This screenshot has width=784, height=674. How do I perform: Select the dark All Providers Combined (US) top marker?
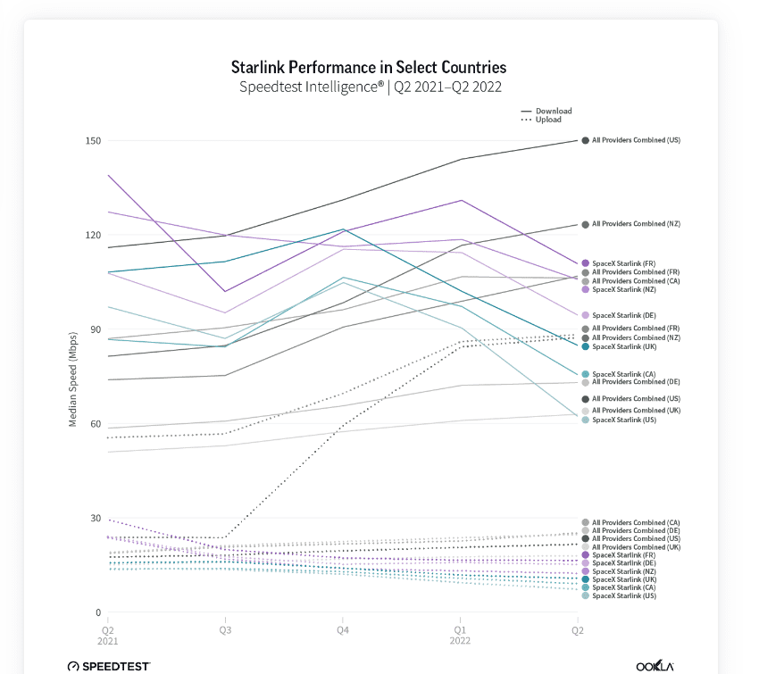click(x=585, y=140)
